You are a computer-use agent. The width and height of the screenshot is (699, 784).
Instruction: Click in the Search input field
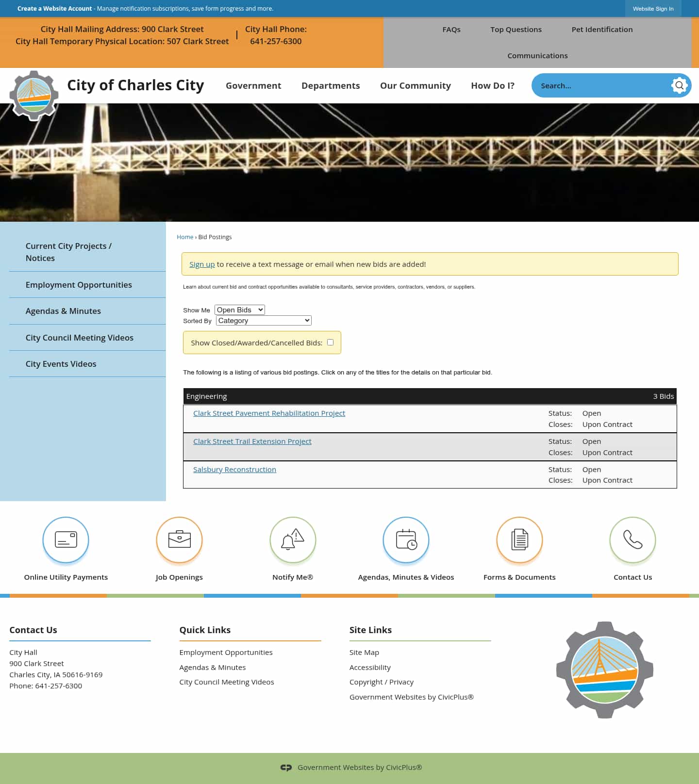601,85
